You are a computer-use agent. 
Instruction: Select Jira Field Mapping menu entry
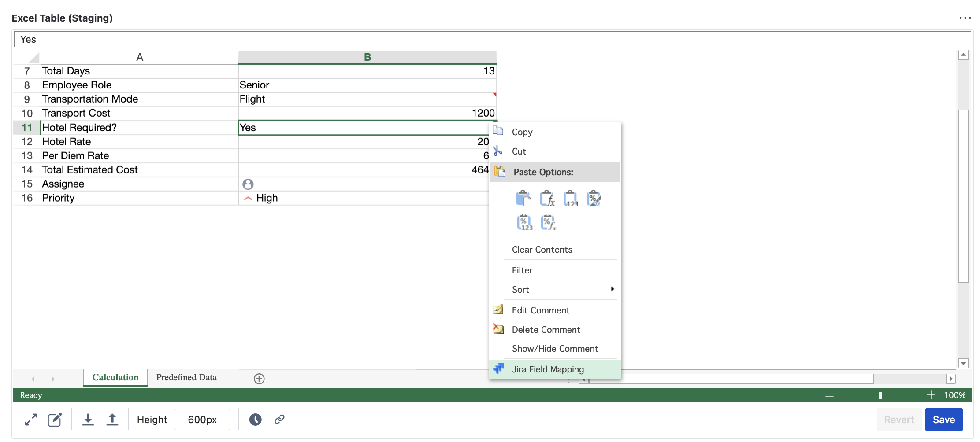[547, 369]
